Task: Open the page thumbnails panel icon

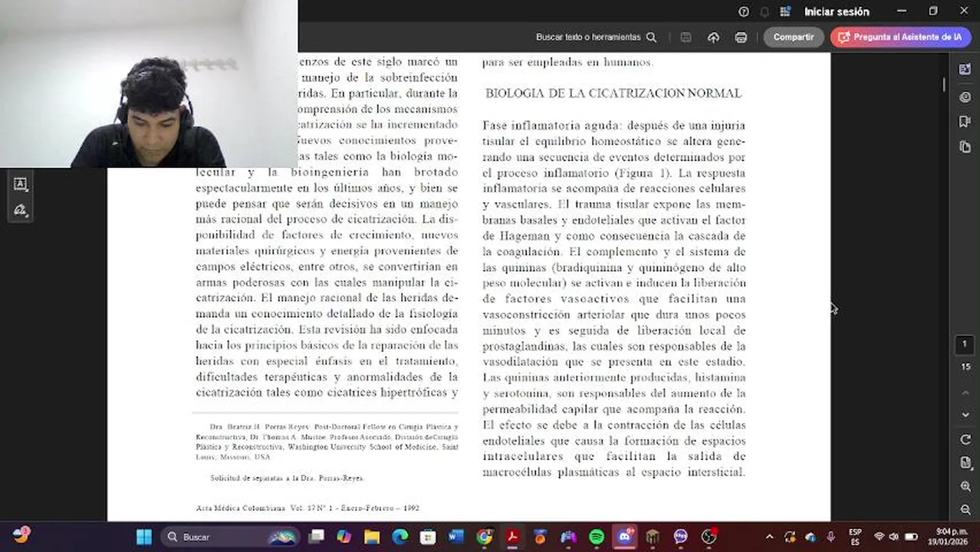Action: coord(965,146)
